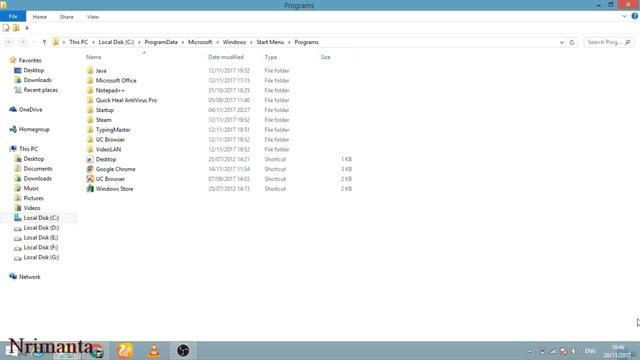640x360 pixels.
Task: Select the UC Browser shortcut with 2 KB size
Action: point(110,179)
